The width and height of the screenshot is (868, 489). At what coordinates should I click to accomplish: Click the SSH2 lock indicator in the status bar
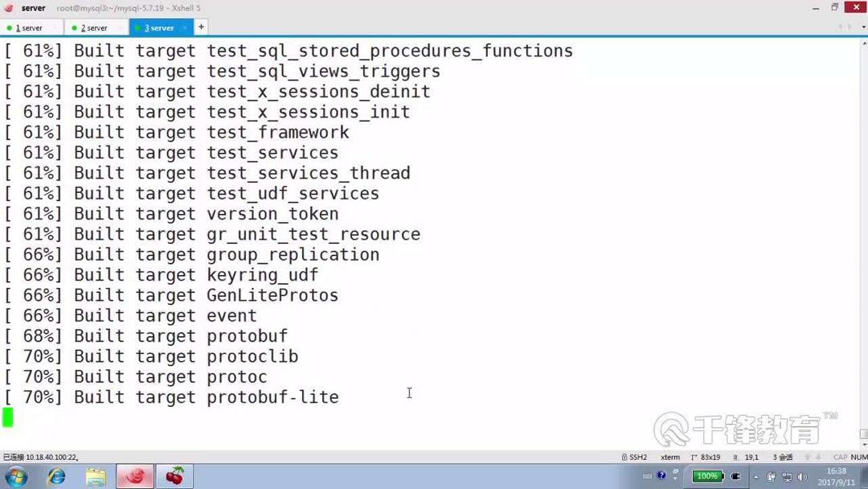point(634,457)
